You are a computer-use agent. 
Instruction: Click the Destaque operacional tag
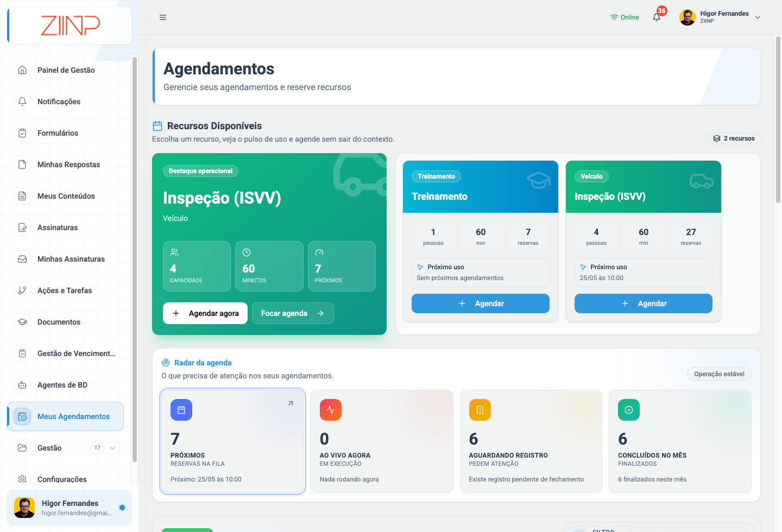(x=200, y=171)
